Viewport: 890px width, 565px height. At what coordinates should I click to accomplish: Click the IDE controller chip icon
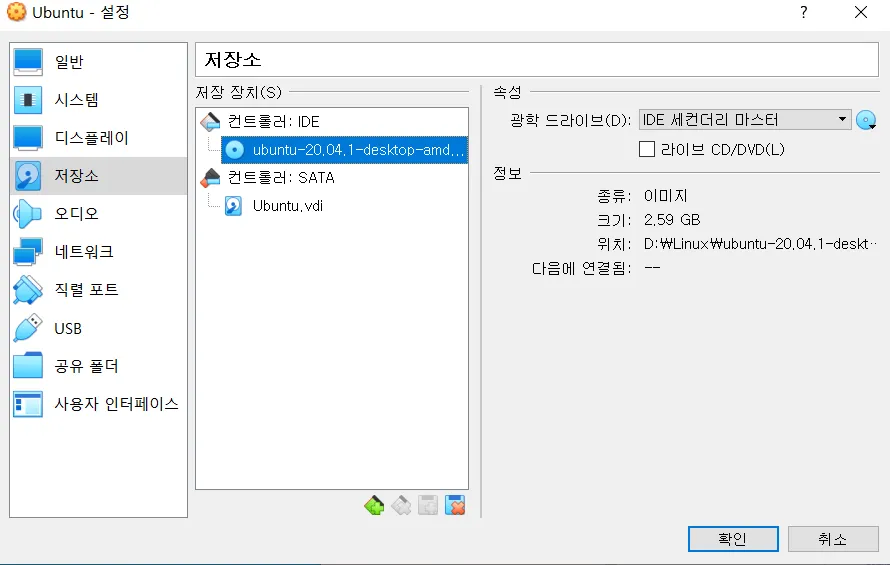(x=210, y=122)
